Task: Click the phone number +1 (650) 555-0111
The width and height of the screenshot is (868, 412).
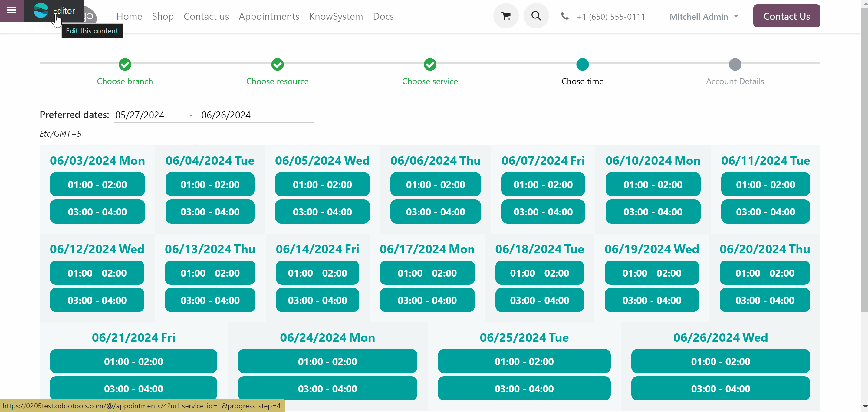Action: click(610, 17)
